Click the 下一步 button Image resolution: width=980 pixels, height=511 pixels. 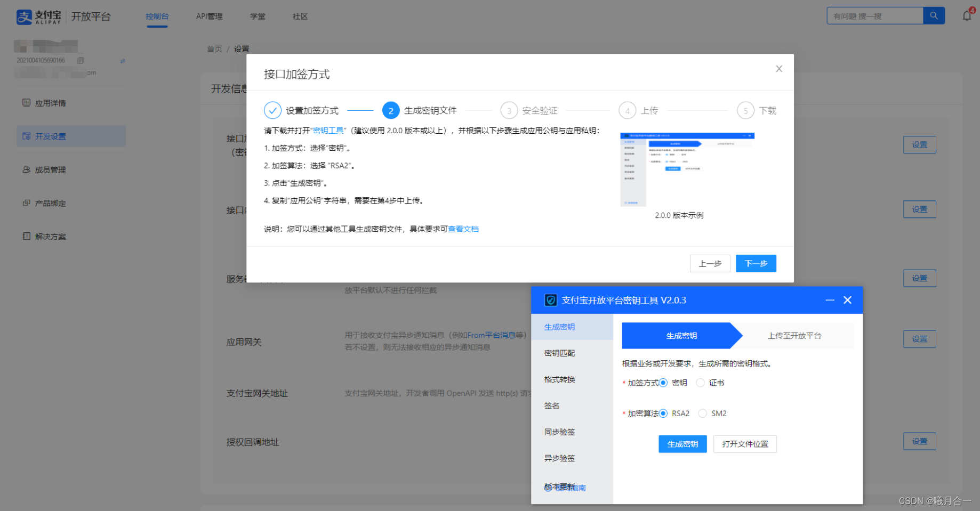click(x=756, y=263)
